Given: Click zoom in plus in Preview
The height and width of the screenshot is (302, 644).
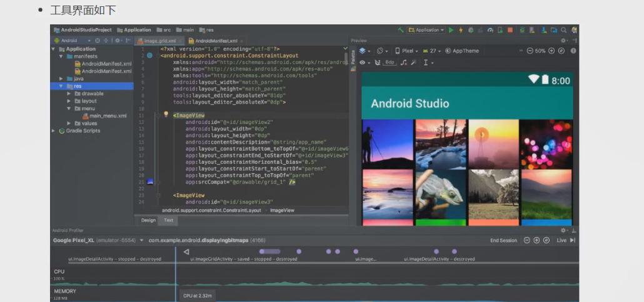Looking at the screenshot, I should [551, 51].
